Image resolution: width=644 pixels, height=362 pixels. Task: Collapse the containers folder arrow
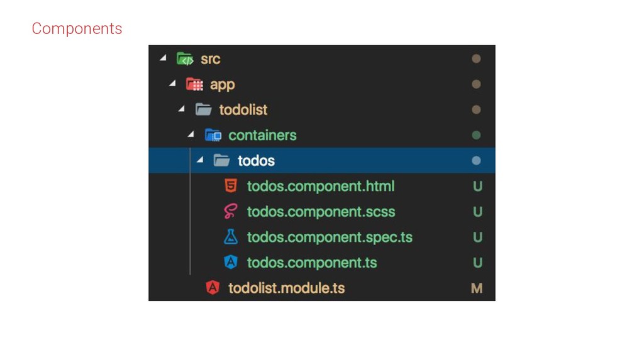(191, 134)
